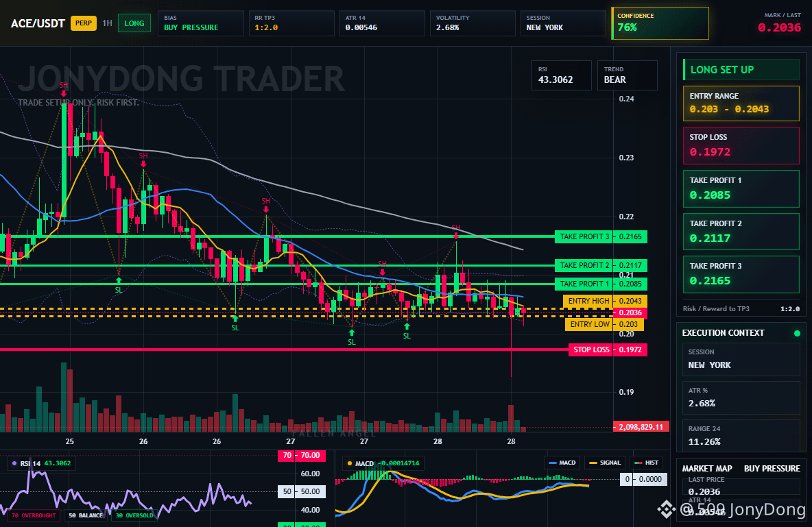Click the Trend BEAR box
Viewport: 812px width, 527px height.
click(x=628, y=75)
